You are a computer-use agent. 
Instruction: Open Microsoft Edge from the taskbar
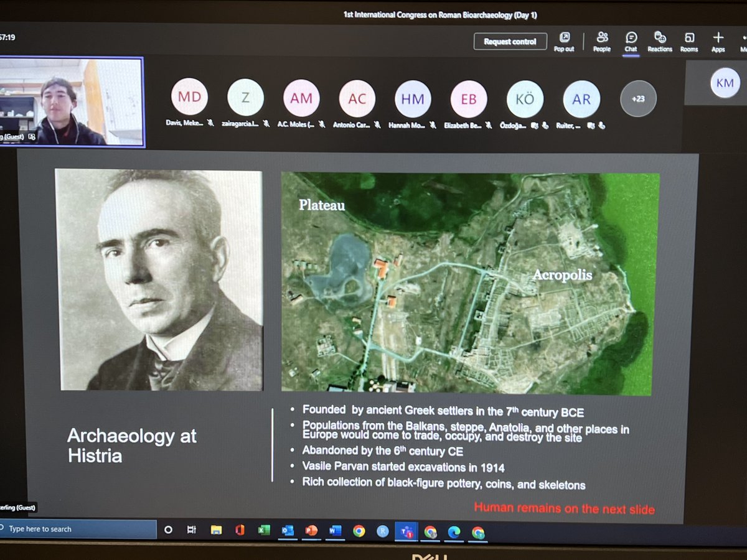coord(454,532)
